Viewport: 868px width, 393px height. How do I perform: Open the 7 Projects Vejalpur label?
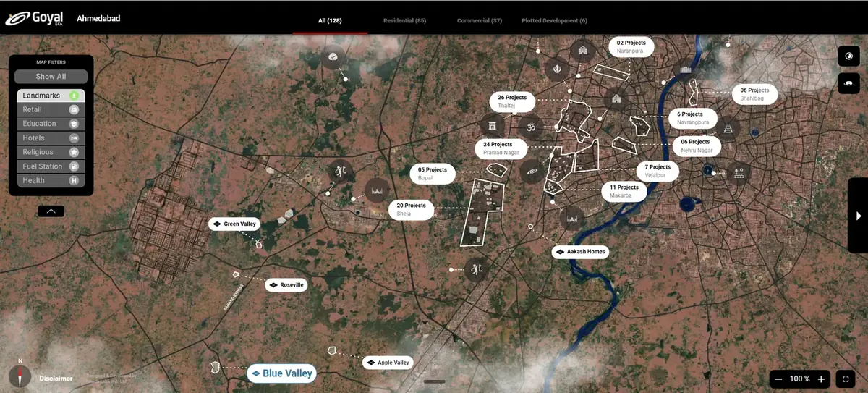pos(658,171)
